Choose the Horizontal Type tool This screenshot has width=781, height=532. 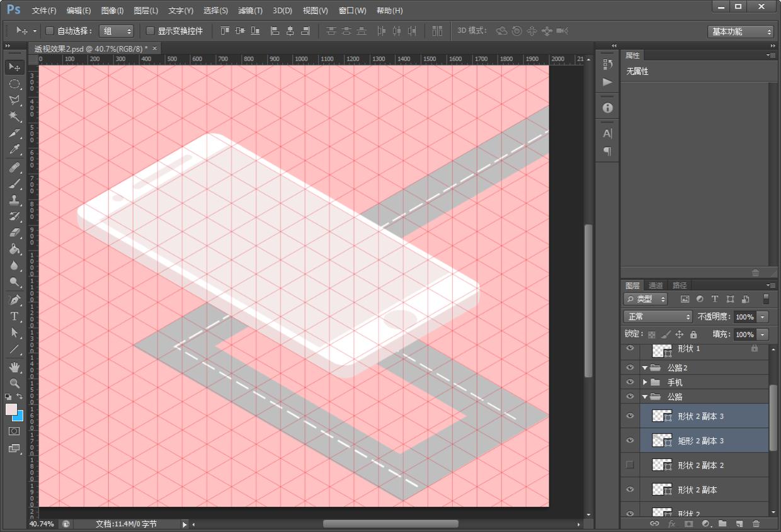pyautogui.click(x=14, y=316)
